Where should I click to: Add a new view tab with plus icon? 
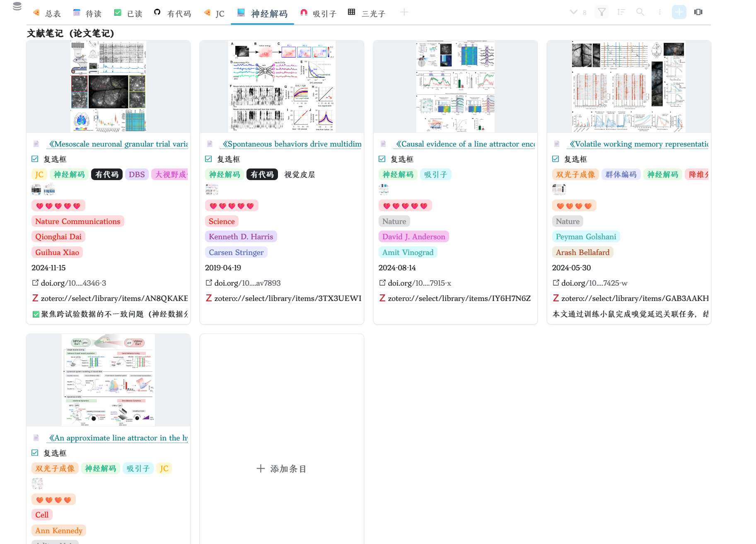[404, 12]
